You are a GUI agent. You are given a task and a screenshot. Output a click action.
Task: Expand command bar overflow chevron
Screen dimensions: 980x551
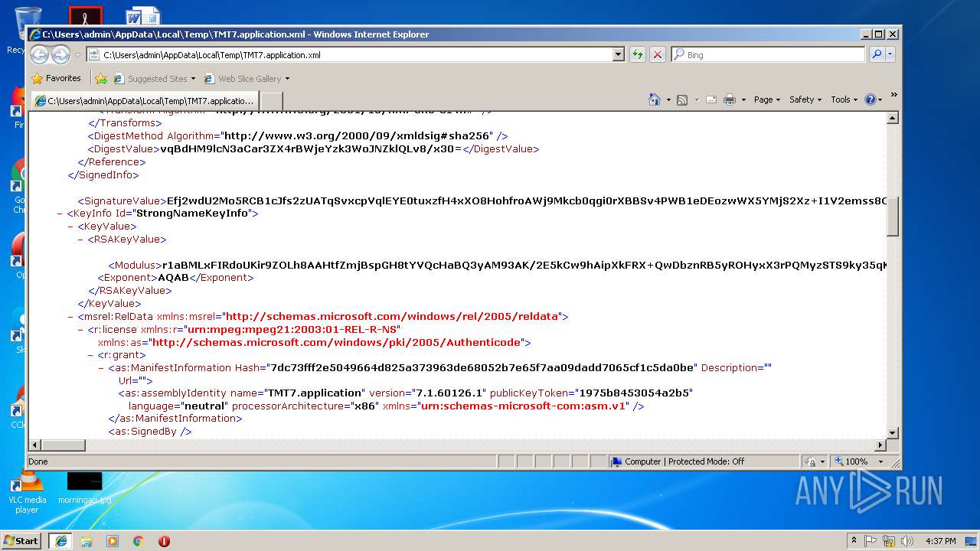[893, 95]
